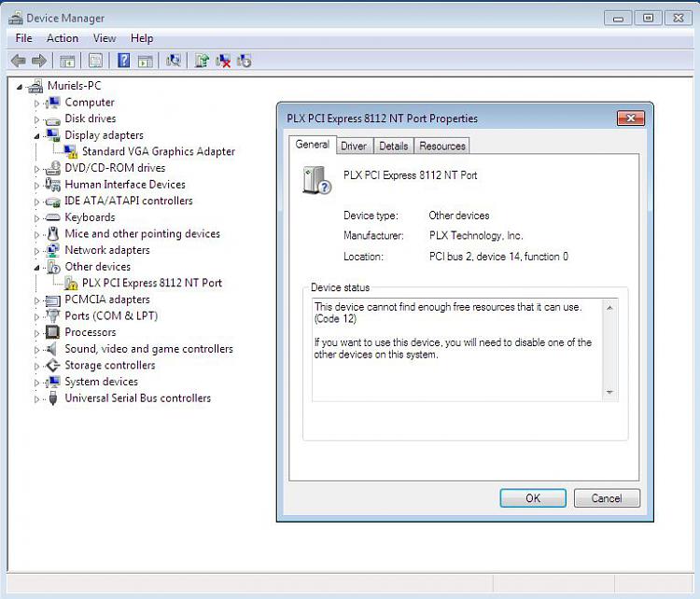Click the 'PLX Technology, Inc.' manufacturer text
The width and height of the screenshot is (700, 599).
[x=476, y=235]
